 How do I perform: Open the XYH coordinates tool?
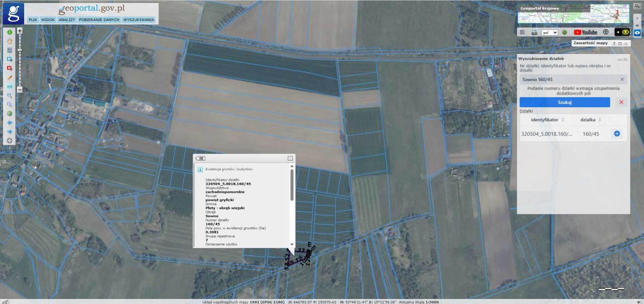click(x=10, y=87)
